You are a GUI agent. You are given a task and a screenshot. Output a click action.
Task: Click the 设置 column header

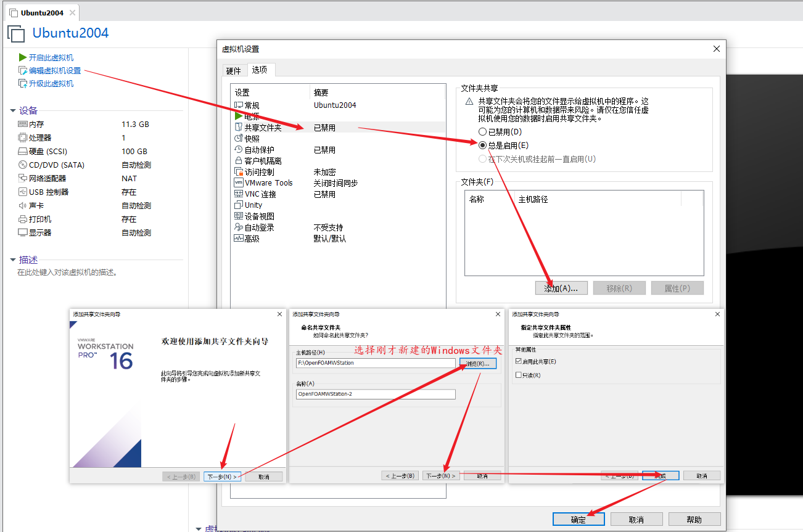tap(270, 92)
